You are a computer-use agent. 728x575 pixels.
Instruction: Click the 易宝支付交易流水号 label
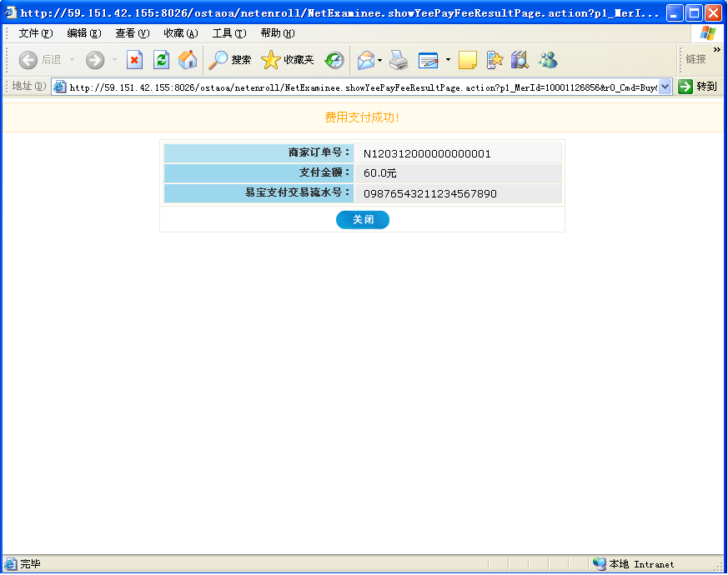(x=297, y=192)
